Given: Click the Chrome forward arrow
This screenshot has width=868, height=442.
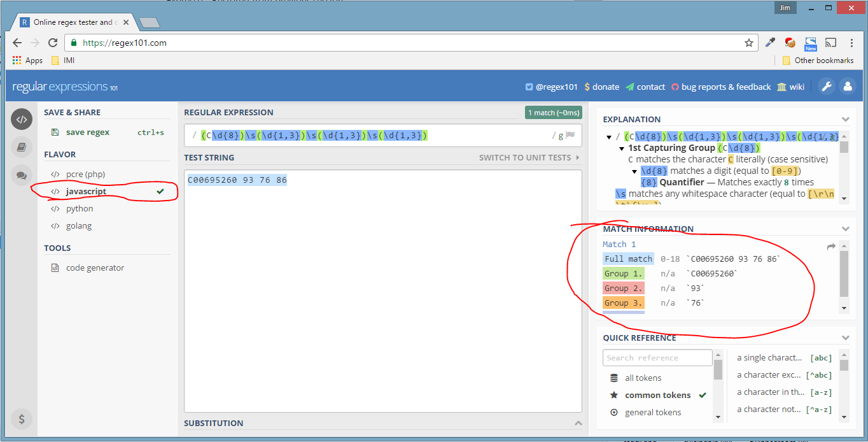Looking at the screenshot, I should click(x=35, y=43).
